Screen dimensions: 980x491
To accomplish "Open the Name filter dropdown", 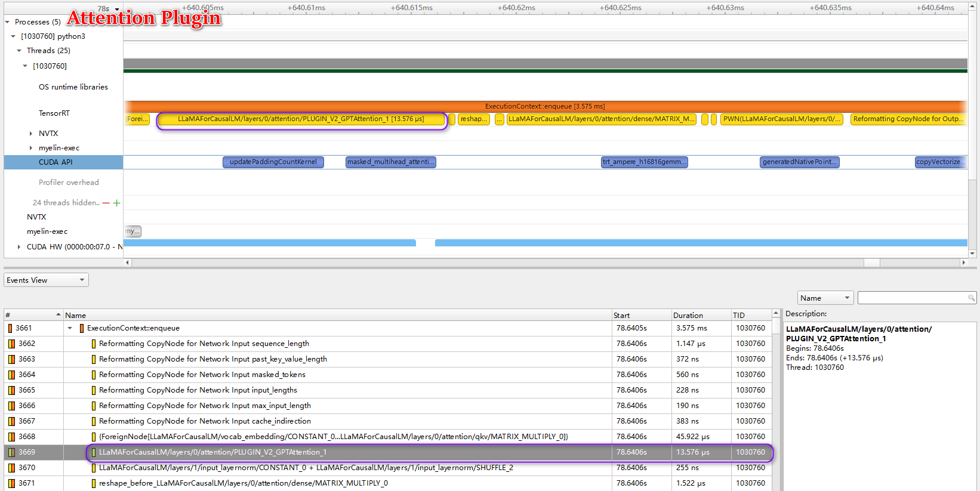I will [825, 298].
